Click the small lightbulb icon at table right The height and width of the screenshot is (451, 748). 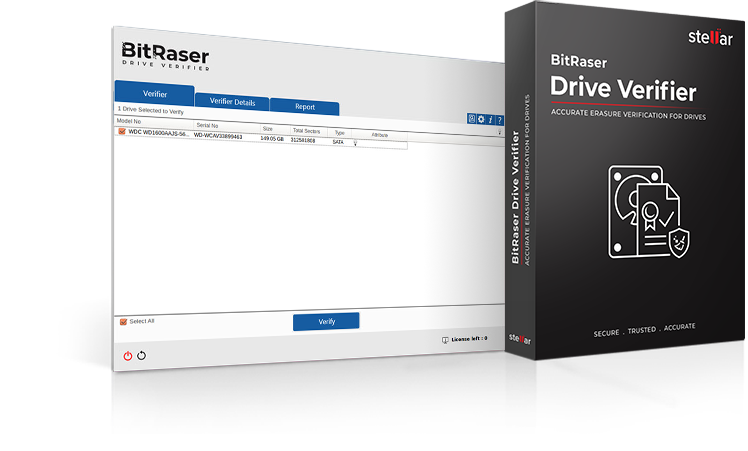499,132
